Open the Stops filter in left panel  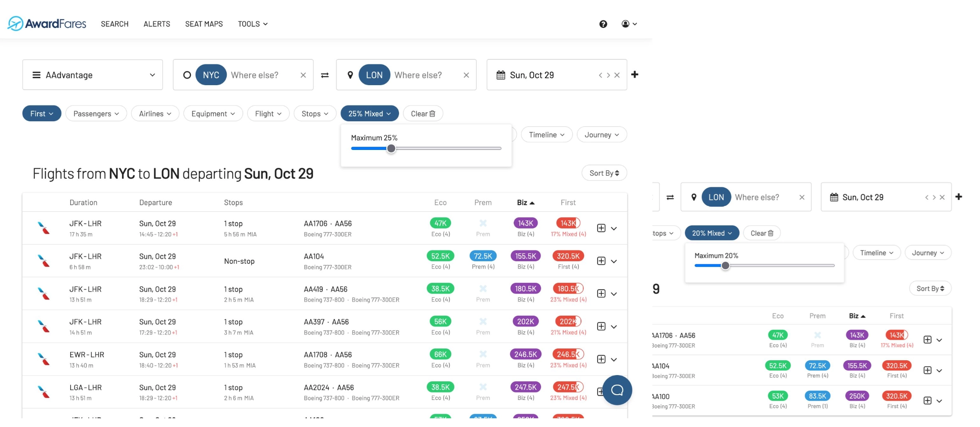(315, 113)
